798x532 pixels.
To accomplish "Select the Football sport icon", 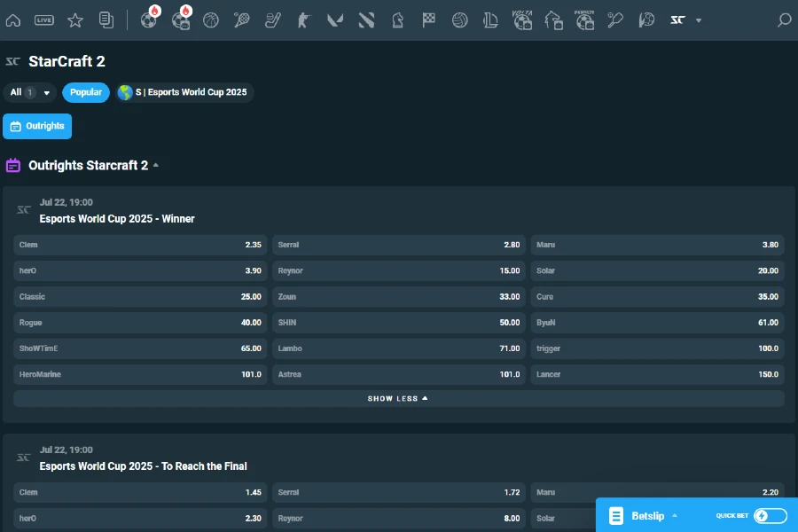I will [x=149, y=20].
